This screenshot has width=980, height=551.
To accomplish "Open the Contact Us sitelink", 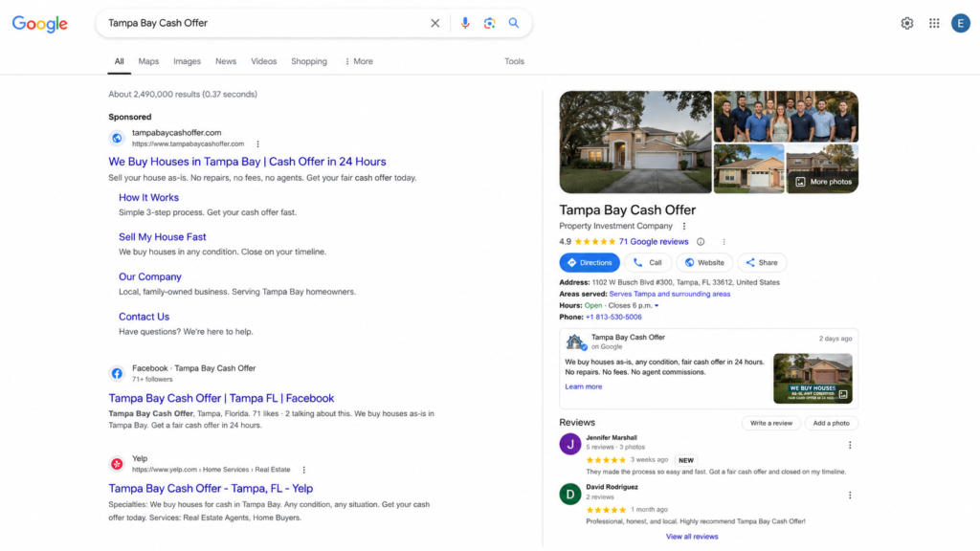I will pos(144,317).
